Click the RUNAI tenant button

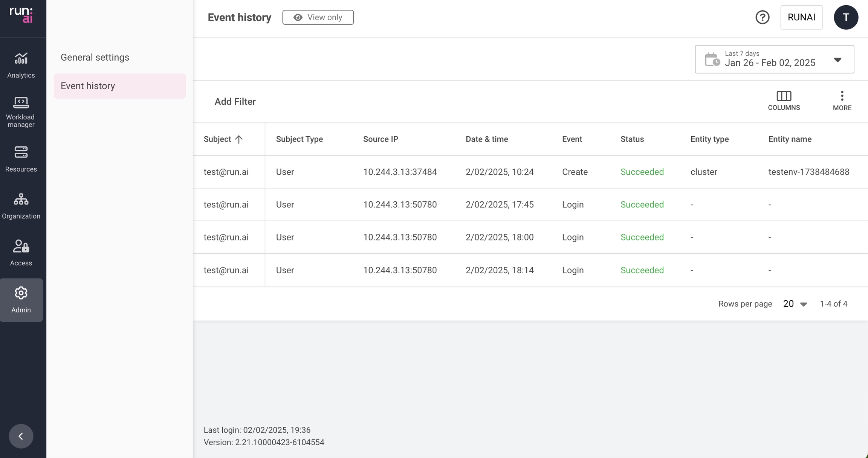pyautogui.click(x=801, y=17)
